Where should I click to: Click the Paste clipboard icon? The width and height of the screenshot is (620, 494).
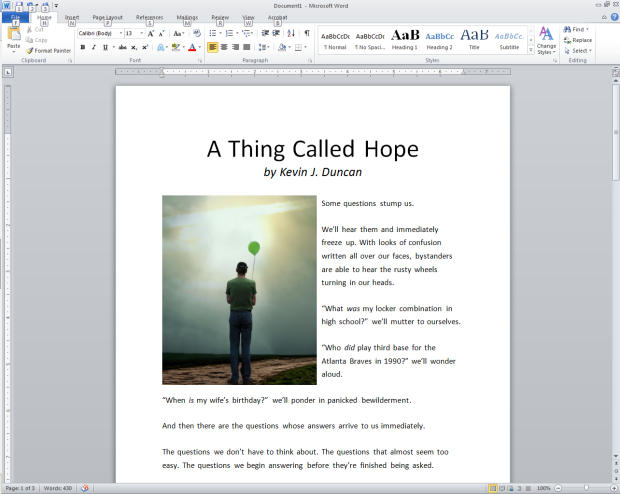13,34
